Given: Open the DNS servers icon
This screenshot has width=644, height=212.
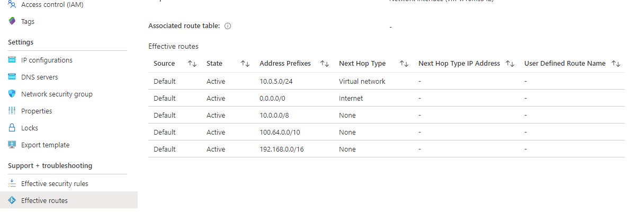Looking at the screenshot, I should point(12,77).
